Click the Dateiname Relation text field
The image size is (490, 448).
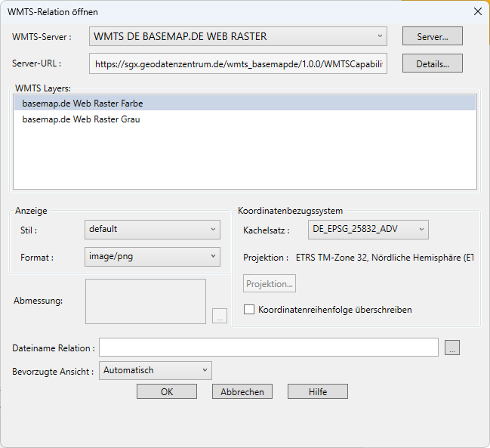pos(269,348)
